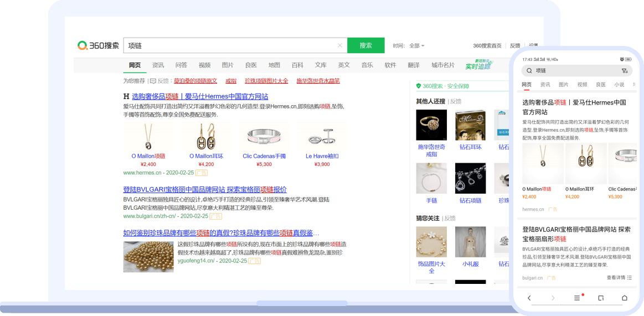Open the 翻译 tab

[414, 65]
